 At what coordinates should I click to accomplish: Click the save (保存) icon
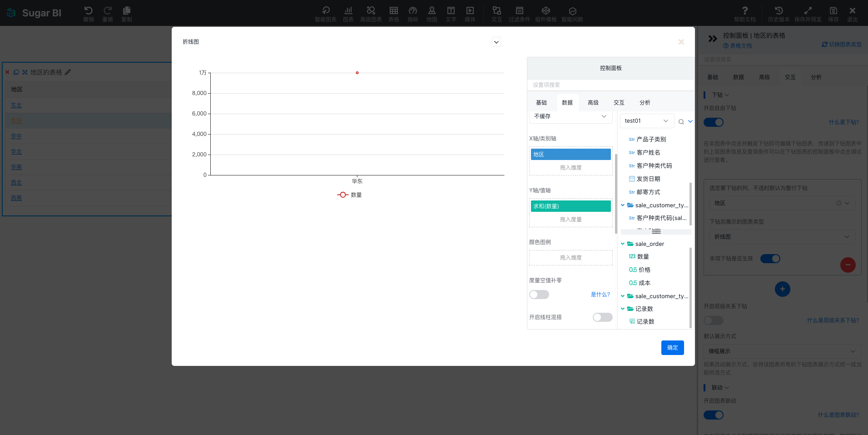833,10
